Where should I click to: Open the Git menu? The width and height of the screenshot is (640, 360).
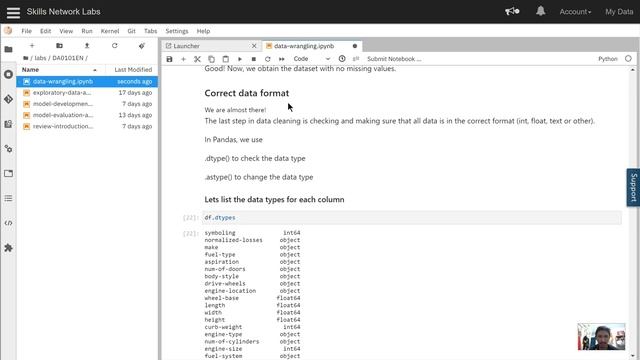point(131,31)
